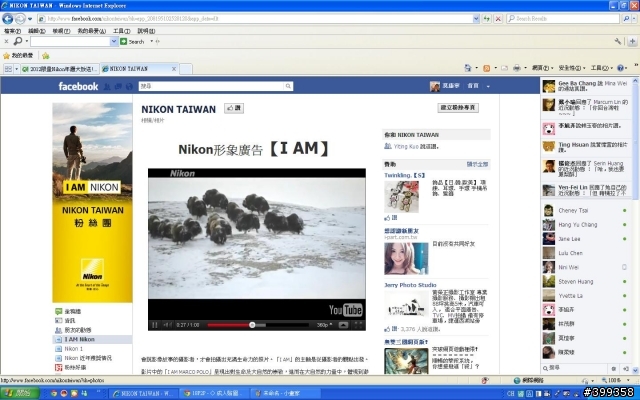This screenshot has height=400, width=640.
Task: Click the Read Mail envelope icon
Action: point(504,68)
